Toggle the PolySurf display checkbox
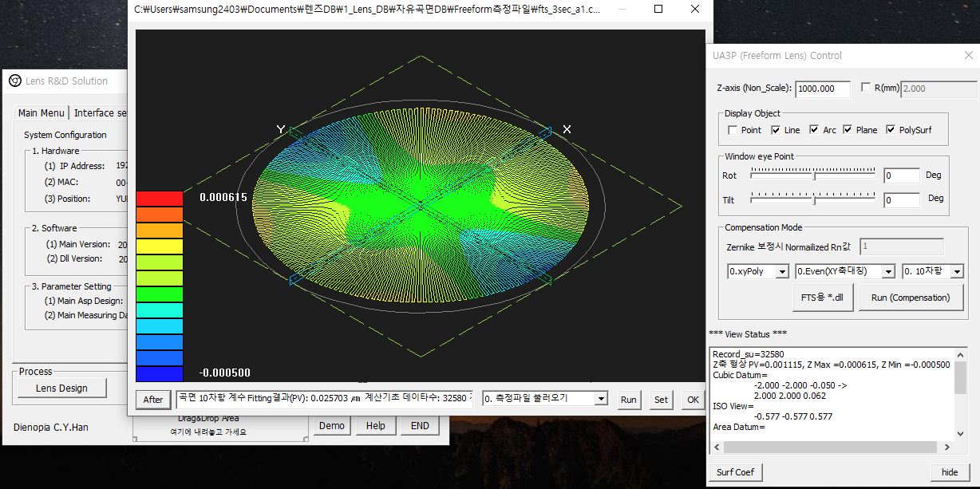 coord(891,130)
